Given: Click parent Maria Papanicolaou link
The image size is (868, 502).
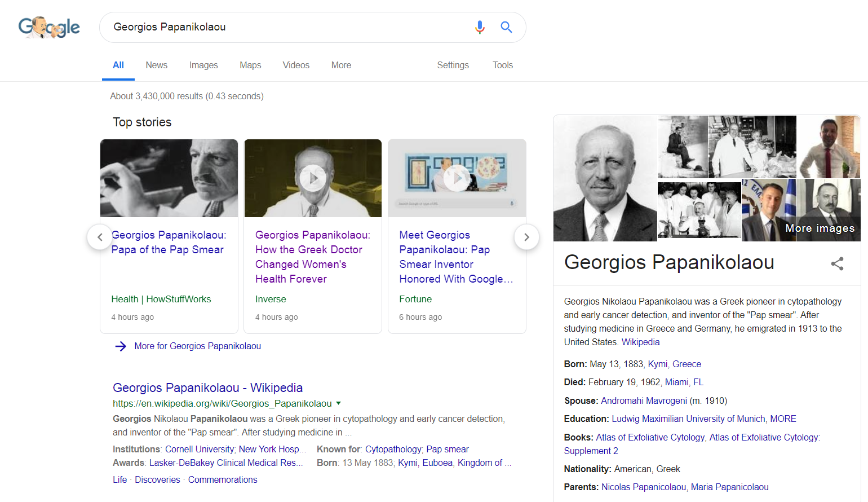Looking at the screenshot, I should (x=729, y=487).
